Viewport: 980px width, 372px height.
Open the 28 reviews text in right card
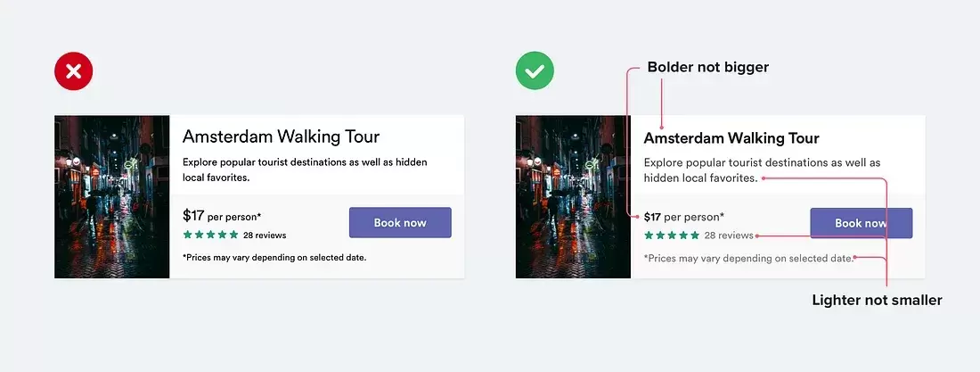click(729, 236)
